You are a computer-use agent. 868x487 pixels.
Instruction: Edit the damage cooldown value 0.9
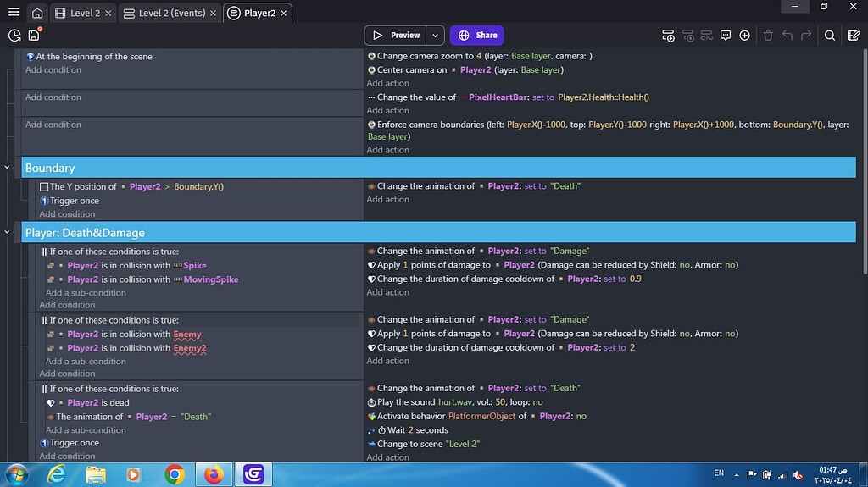(x=635, y=279)
